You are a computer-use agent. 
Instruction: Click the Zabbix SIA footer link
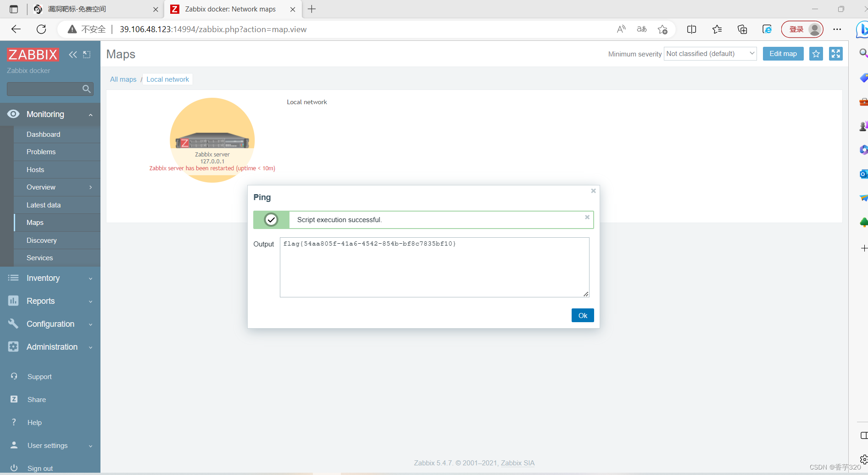pos(517,463)
